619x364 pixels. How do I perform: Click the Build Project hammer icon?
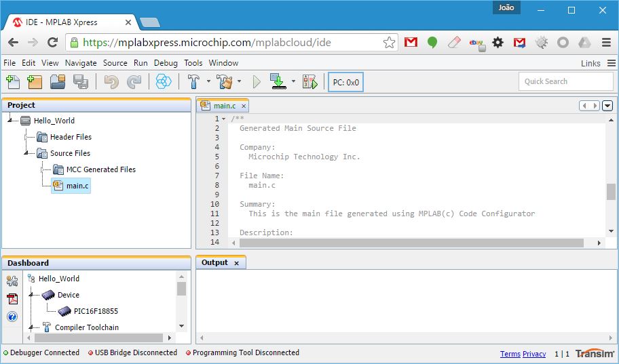point(193,82)
